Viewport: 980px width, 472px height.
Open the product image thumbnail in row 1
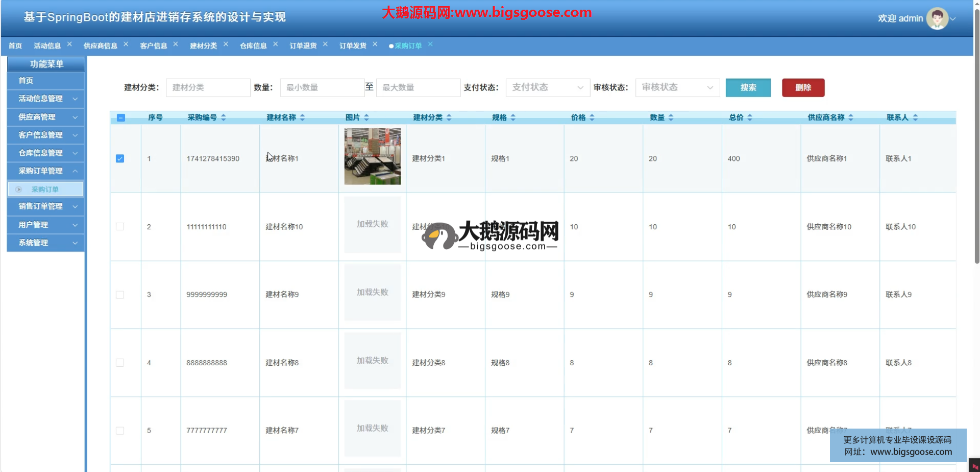pyautogui.click(x=372, y=156)
